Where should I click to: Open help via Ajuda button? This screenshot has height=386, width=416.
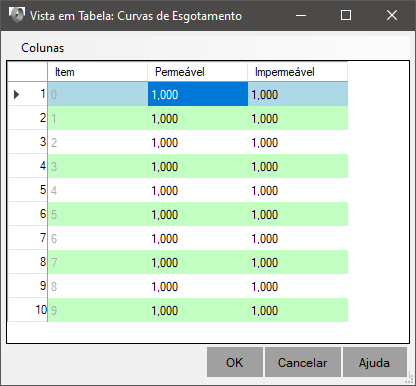click(x=374, y=362)
